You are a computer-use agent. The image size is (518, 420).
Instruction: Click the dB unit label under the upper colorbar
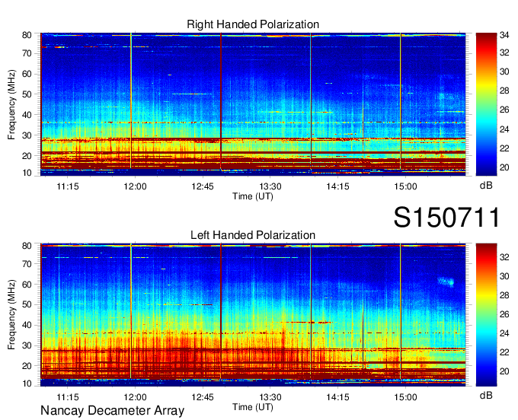486,186
